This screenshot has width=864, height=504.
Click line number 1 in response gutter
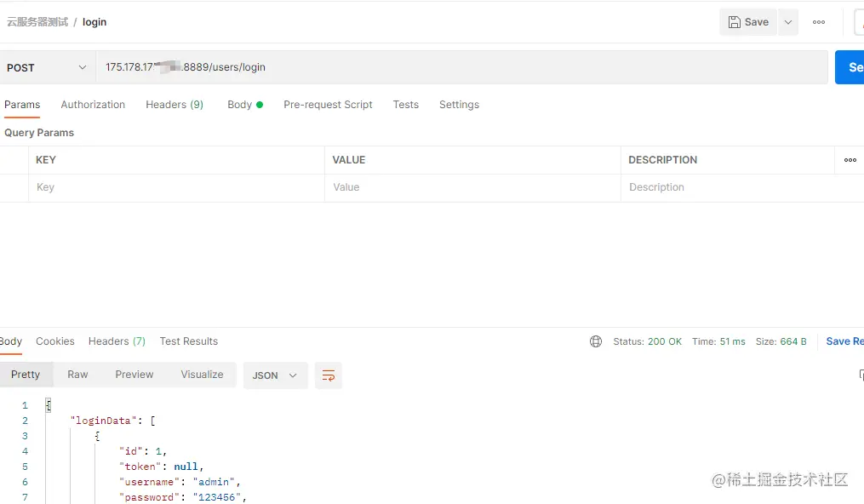pyautogui.click(x=25, y=405)
